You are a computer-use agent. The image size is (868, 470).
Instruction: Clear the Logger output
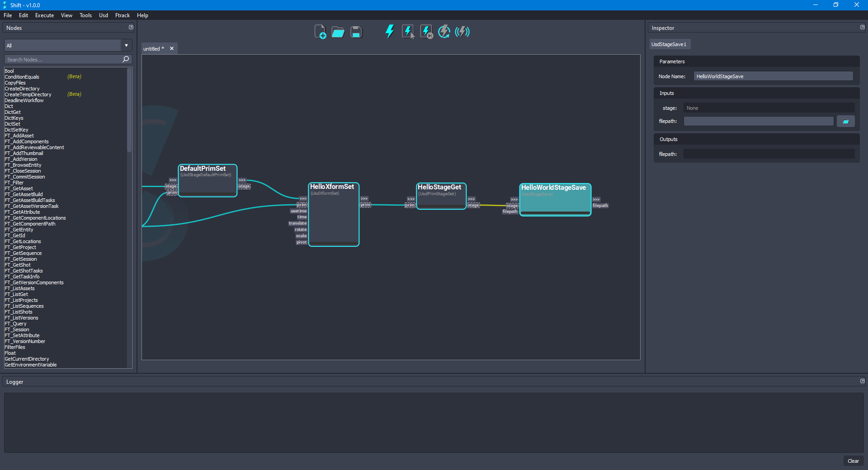tap(853, 461)
